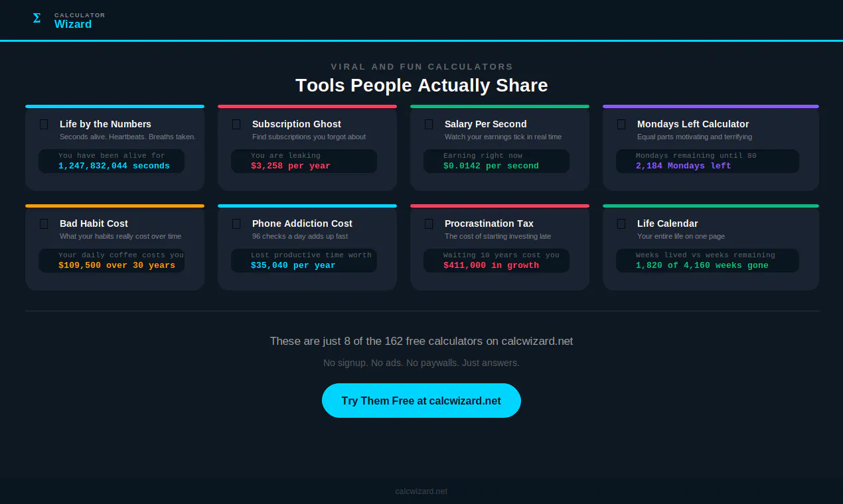Click the Salary Per Second card icon
This screenshot has width=843, height=504.
(429, 124)
